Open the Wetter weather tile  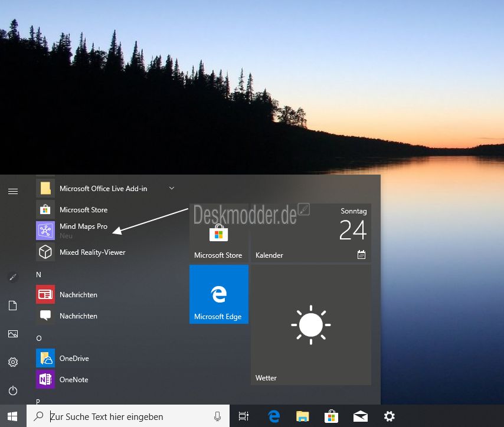[x=311, y=325]
